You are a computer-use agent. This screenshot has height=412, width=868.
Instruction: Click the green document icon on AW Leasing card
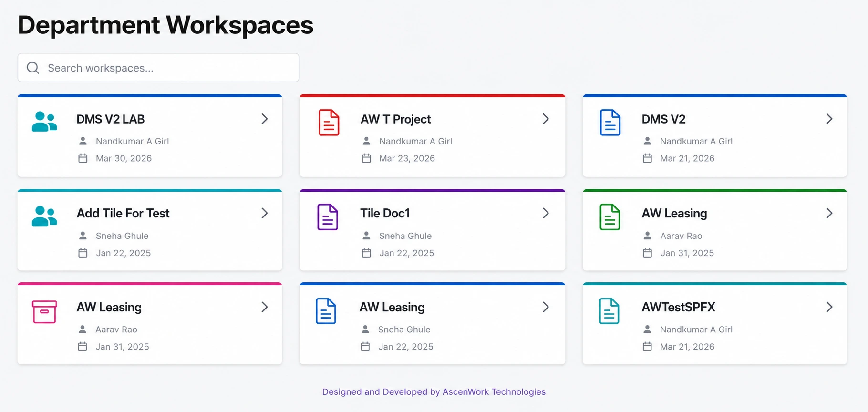(x=610, y=217)
